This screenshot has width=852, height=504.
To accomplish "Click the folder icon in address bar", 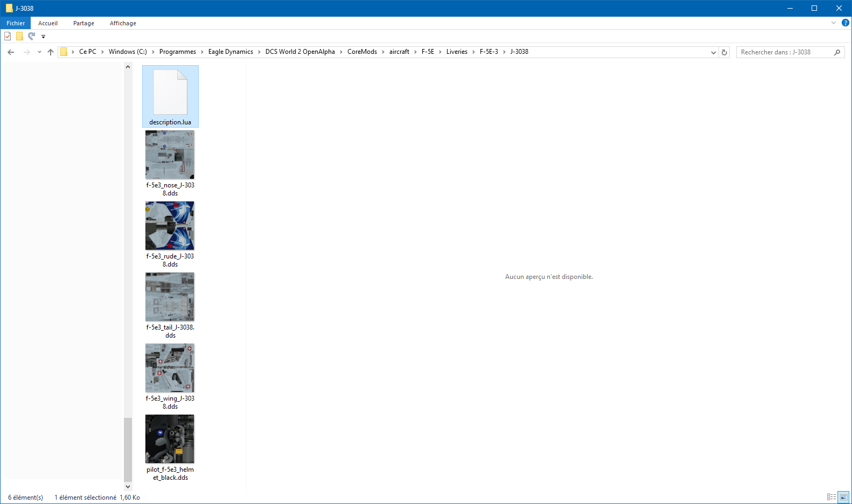I will point(64,52).
